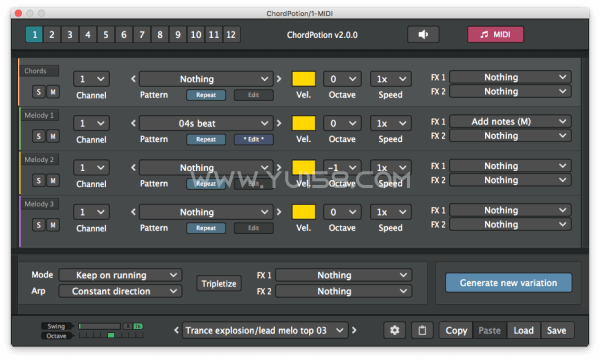The height and width of the screenshot is (360, 600).
Task: Solo the Melody 1 track
Action: [x=38, y=136]
